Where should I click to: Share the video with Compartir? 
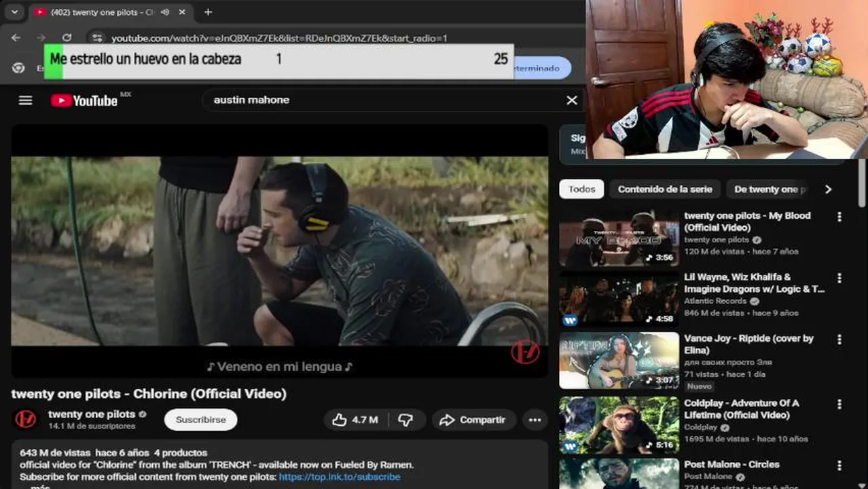(x=473, y=420)
